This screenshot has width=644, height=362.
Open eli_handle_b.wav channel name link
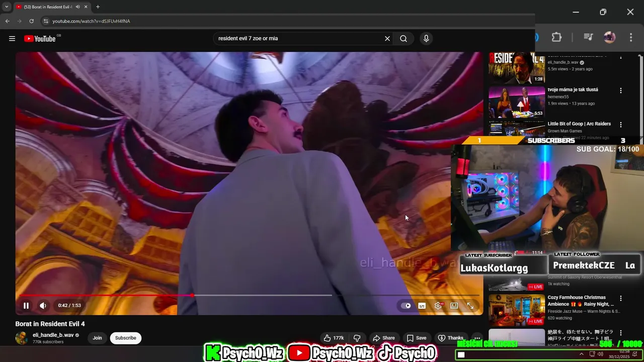point(53,335)
